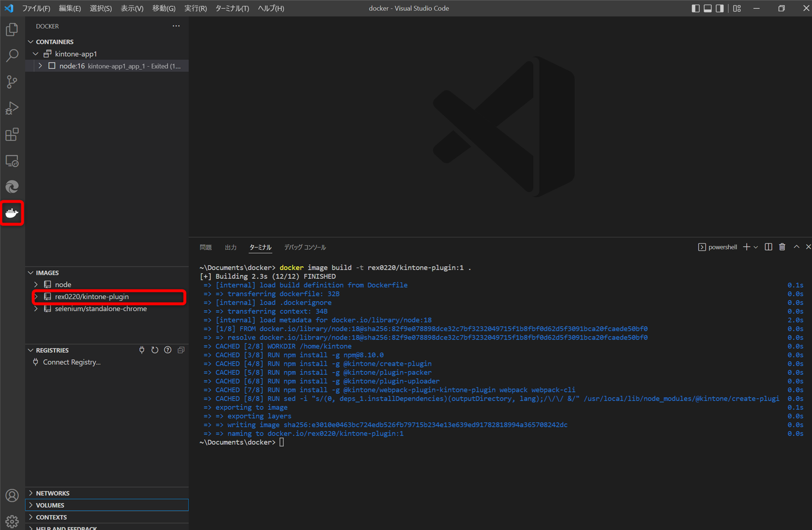812x530 pixels.
Task: Open the 表示(V) menu
Action: point(132,8)
